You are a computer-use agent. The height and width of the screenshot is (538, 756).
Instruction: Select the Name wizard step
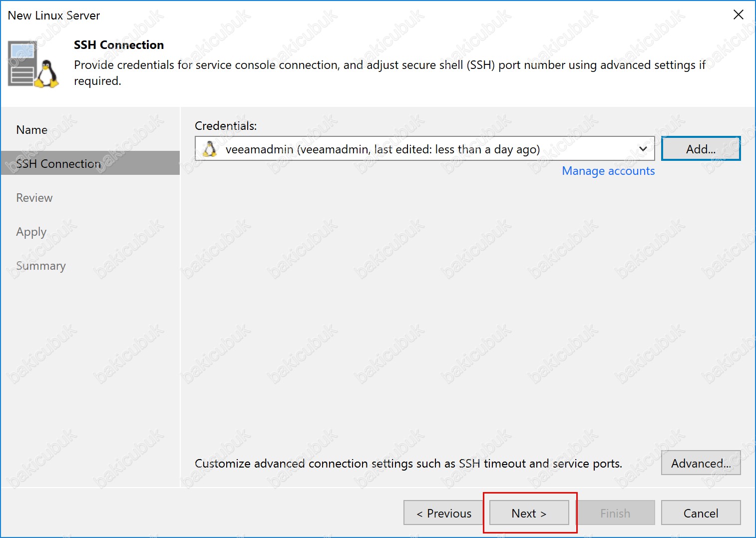coord(32,130)
